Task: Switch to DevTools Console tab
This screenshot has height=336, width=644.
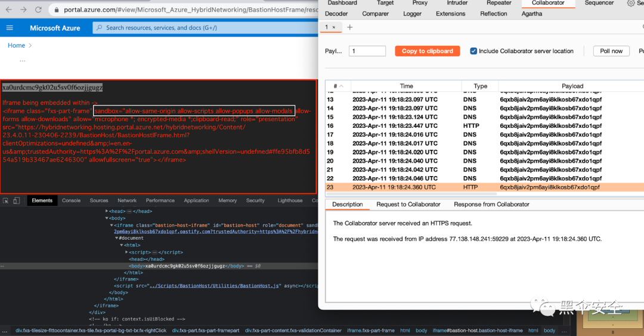Action: click(71, 201)
